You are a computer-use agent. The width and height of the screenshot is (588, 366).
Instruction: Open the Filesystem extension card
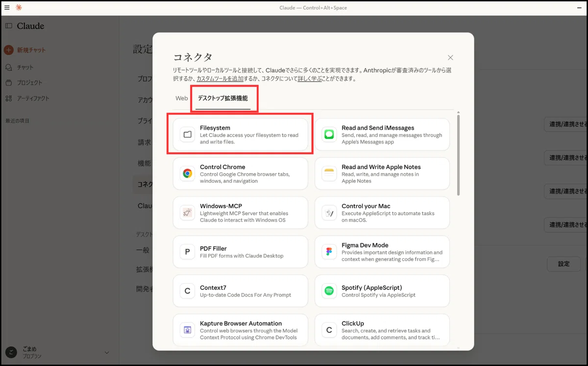coord(241,134)
